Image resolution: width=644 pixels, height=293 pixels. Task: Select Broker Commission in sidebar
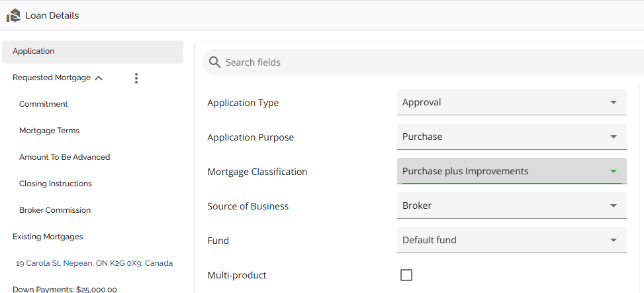55,210
